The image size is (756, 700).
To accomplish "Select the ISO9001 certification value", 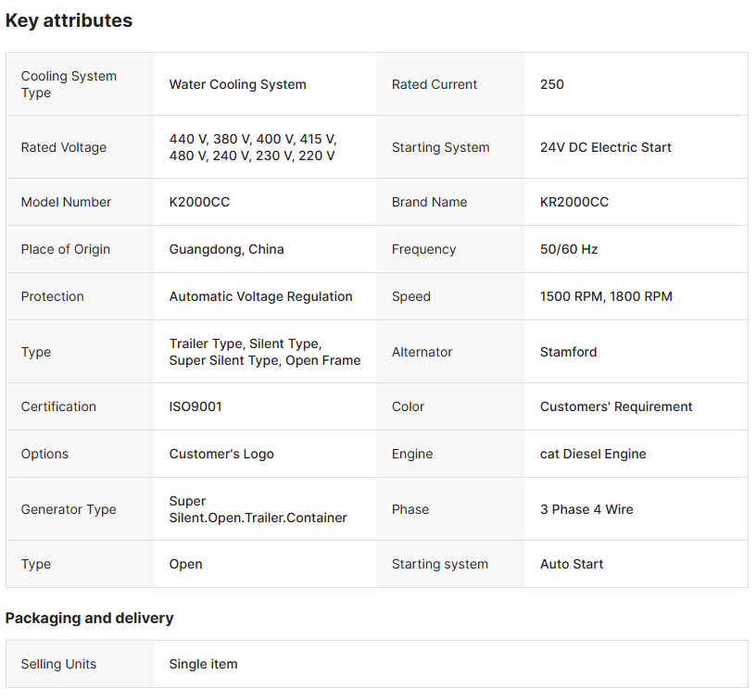I will point(195,406).
